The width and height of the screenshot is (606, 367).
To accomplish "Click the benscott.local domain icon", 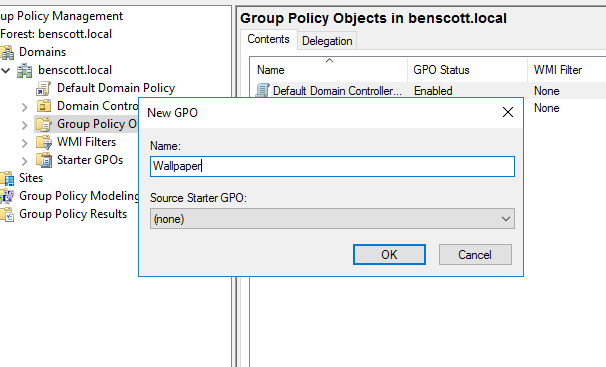I will click(25, 70).
